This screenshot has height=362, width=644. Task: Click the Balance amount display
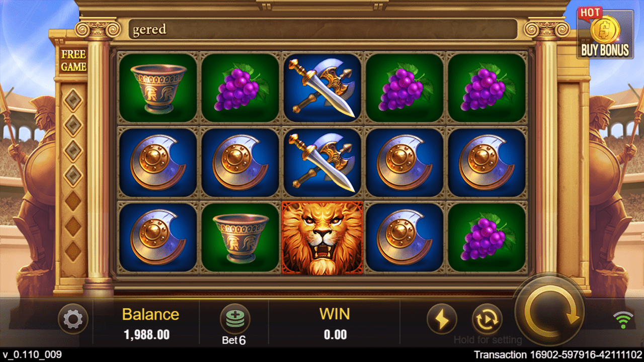tap(147, 334)
